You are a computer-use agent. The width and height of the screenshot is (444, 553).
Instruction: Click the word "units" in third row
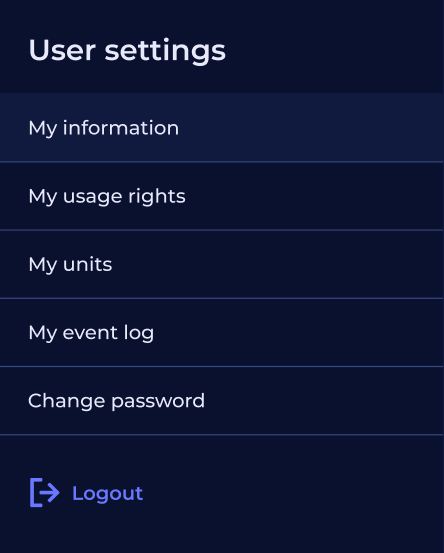coord(87,265)
